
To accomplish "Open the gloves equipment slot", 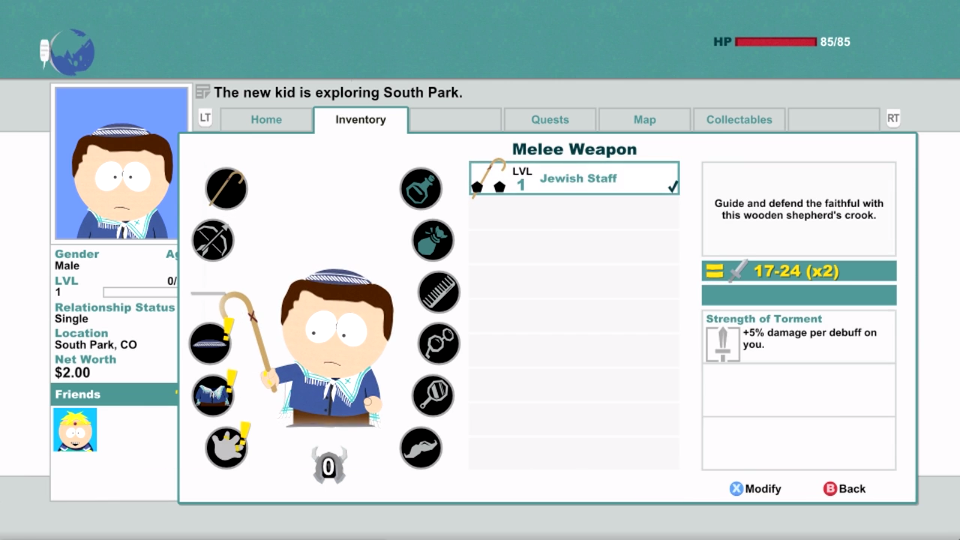I will [x=227, y=447].
